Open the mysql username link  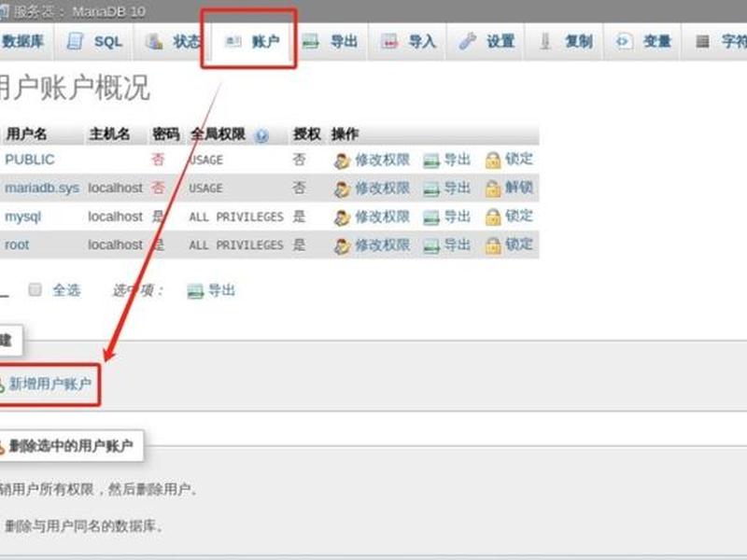[22, 217]
